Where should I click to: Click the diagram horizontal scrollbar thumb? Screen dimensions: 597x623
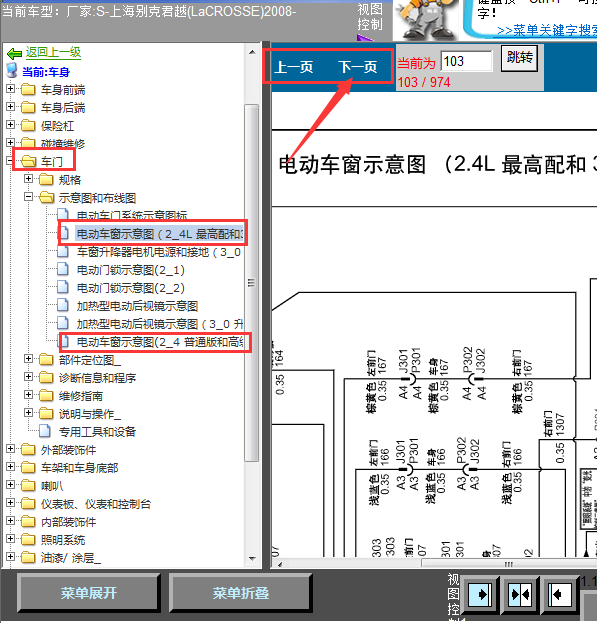pos(509,564)
